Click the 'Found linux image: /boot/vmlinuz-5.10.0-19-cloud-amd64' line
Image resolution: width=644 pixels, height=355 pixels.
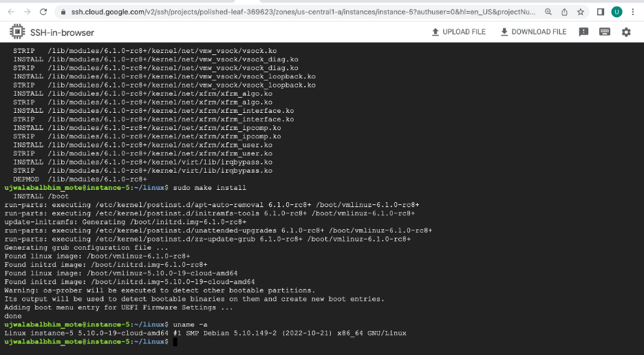pyautogui.click(x=121, y=273)
